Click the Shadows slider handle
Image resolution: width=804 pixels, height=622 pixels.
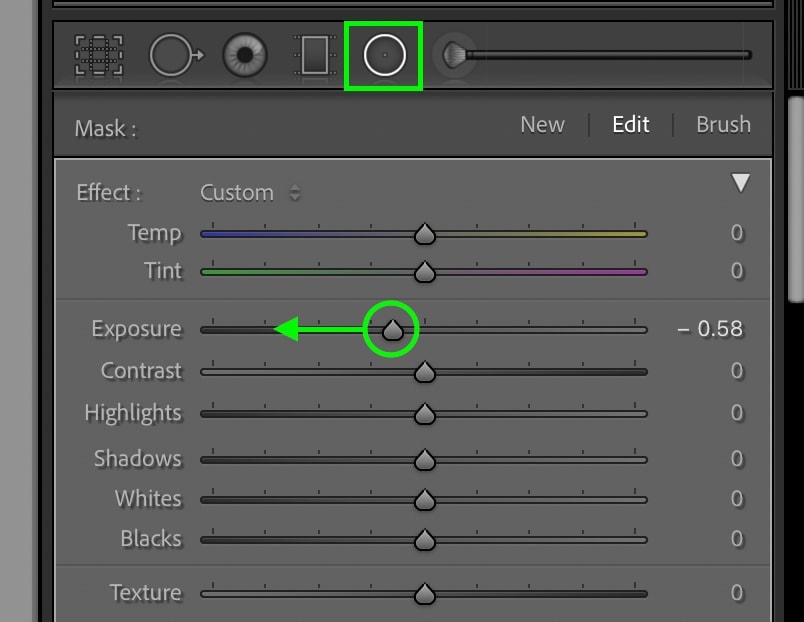pos(425,460)
